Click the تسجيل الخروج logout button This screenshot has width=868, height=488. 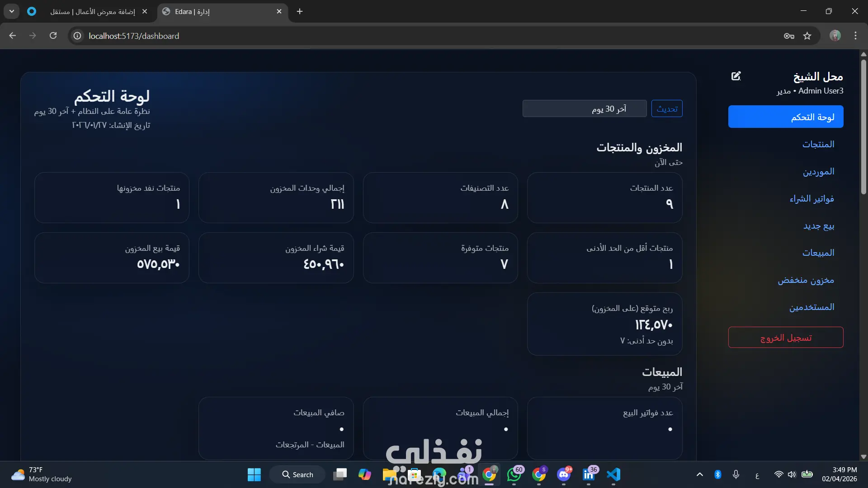785,338
